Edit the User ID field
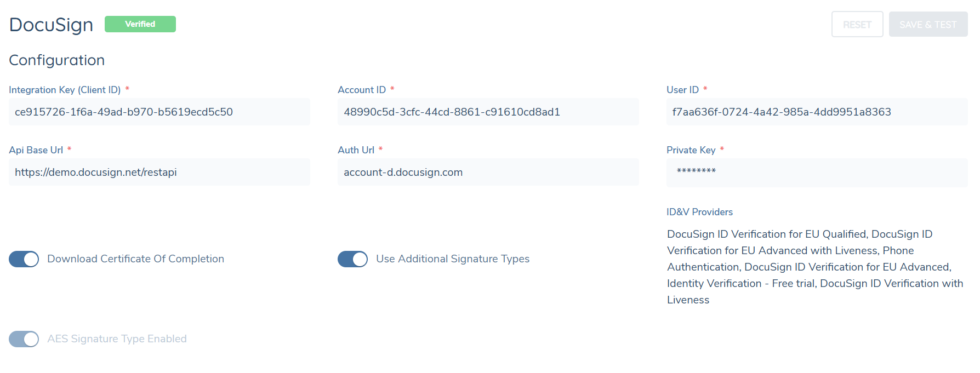Viewport: 980px width, 373px height. [x=817, y=112]
